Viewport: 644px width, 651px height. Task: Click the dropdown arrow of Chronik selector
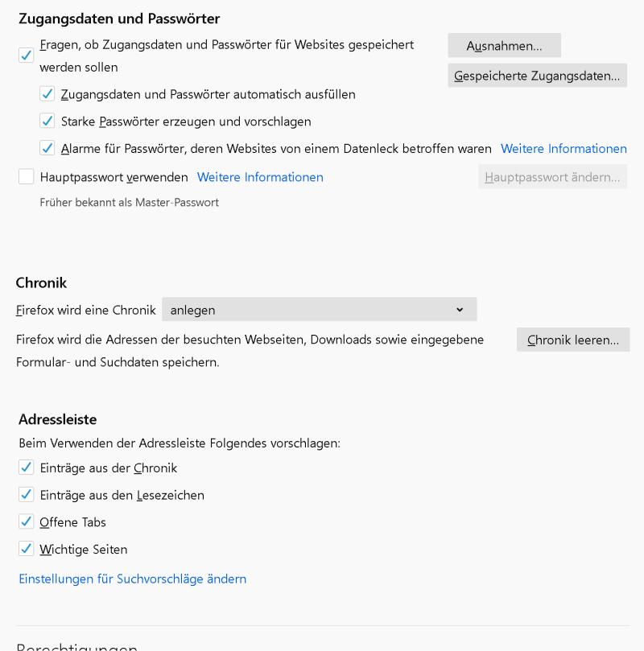[460, 310]
